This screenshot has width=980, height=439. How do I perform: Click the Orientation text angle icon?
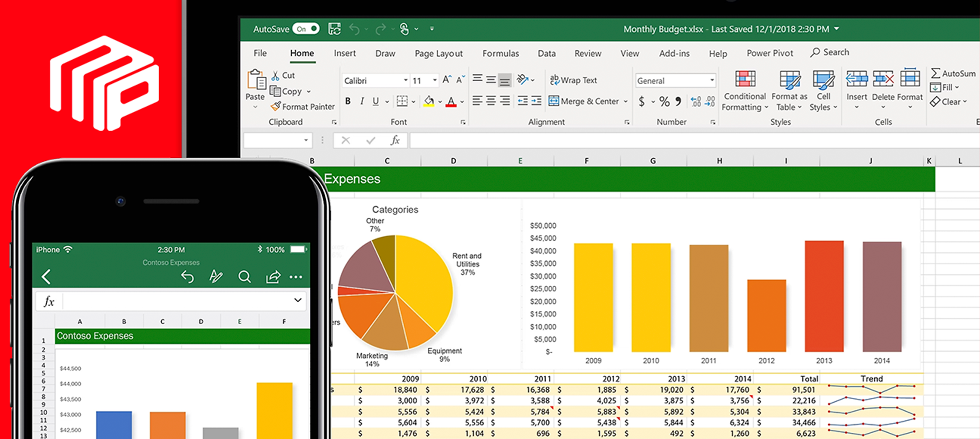coord(523,79)
